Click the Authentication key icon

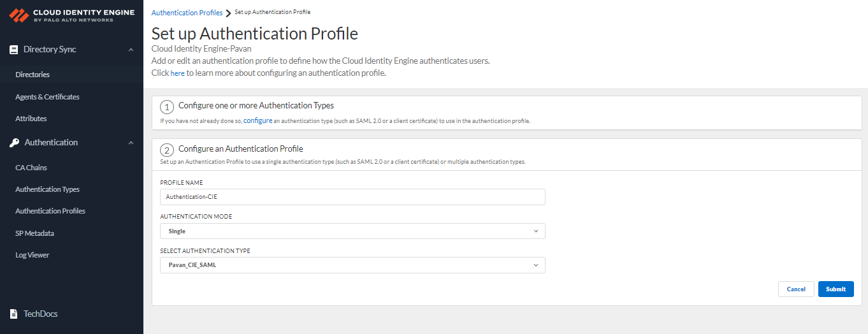pos(14,143)
